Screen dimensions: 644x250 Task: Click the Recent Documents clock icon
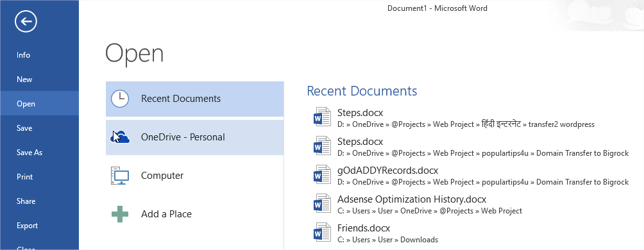[x=120, y=99]
